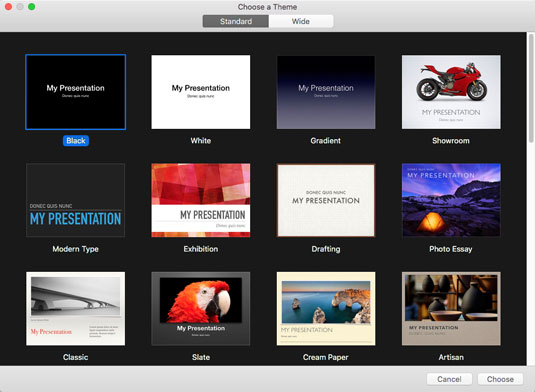This screenshot has width=535, height=392.
Task: Click the Photo Essay label
Action: point(451,249)
